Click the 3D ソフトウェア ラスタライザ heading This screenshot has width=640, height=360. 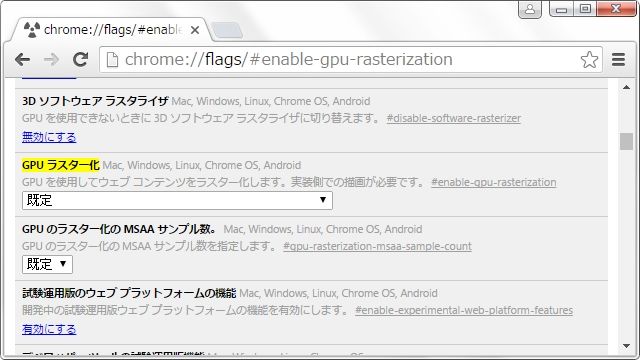pyautogui.click(x=95, y=101)
